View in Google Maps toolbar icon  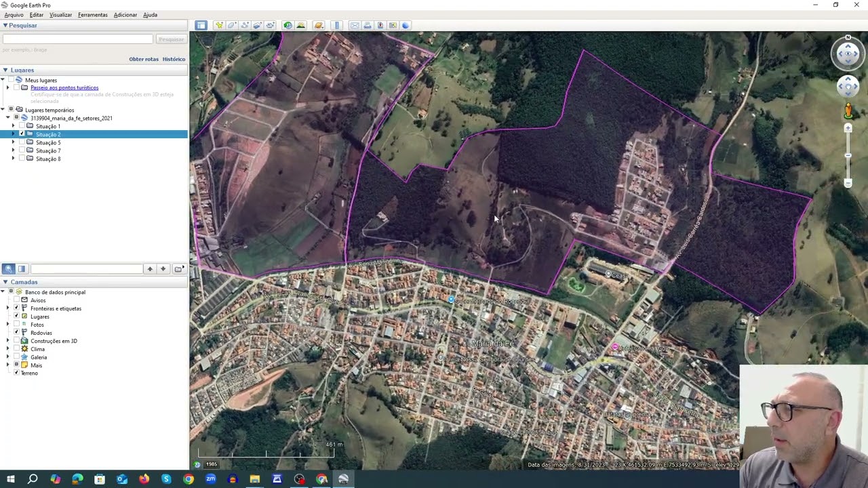point(393,25)
